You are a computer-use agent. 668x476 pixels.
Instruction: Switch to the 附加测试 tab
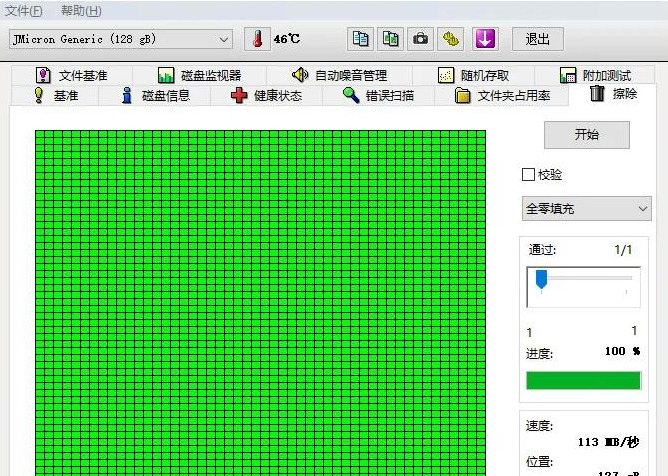tap(595, 75)
